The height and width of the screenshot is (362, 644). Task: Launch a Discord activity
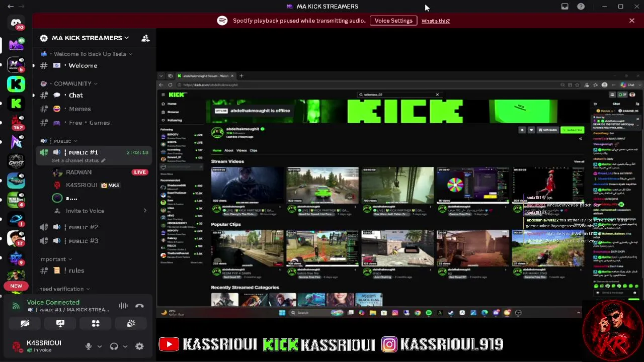click(96, 324)
